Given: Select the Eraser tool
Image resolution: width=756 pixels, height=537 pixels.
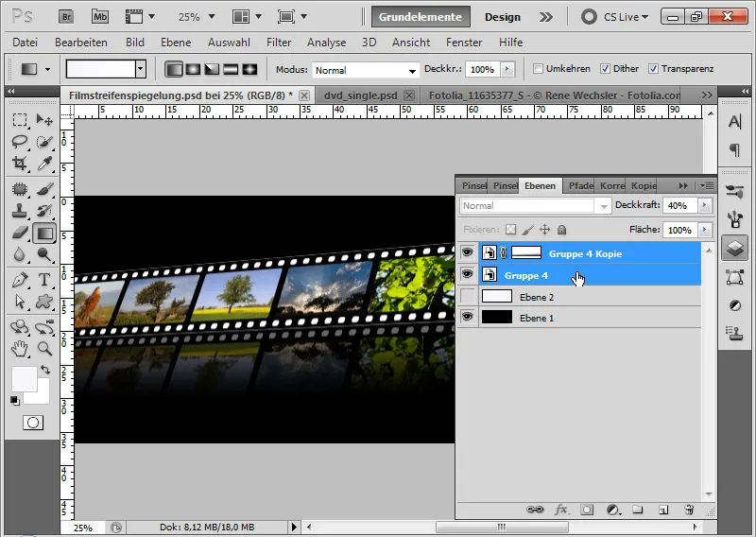Looking at the screenshot, I should (20, 233).
